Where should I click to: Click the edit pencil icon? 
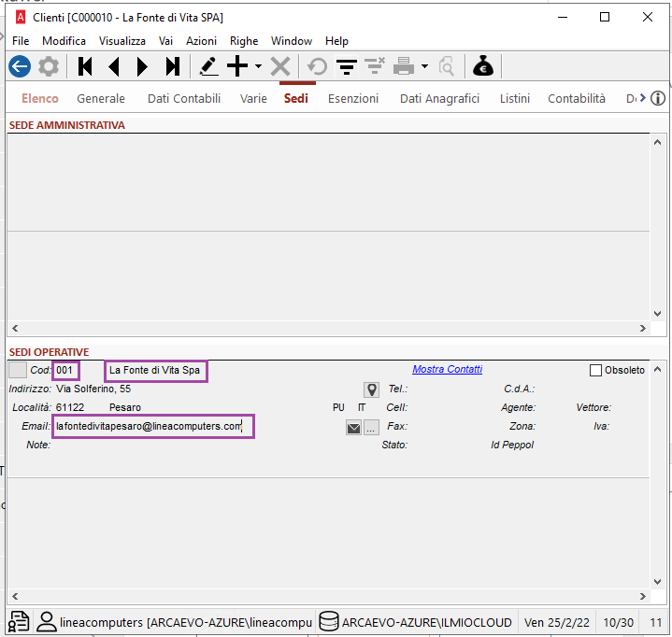(208, 66)
